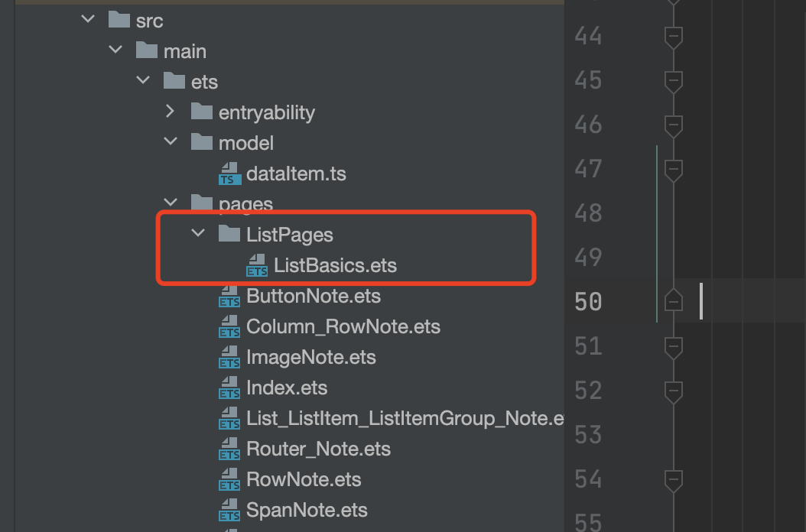Toggle code fold marker on line 52
806x532 pixels.
click(x=674, y=391)
